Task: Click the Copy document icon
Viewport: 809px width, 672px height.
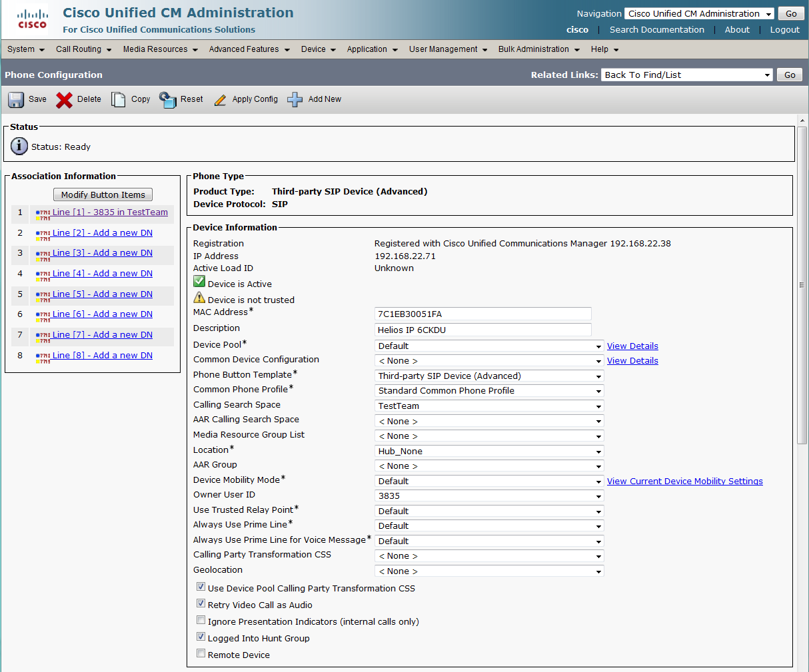Action: click(x=119, y=100)
